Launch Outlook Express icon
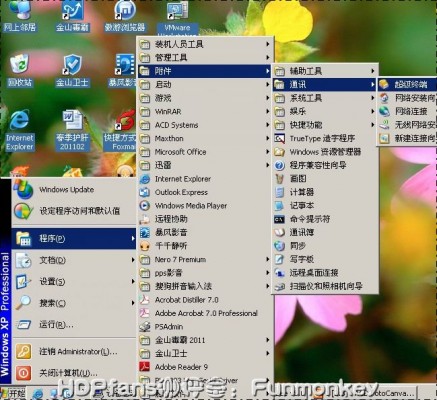The height and width of the screenshot is (400, 437). [x=144, y=192]
